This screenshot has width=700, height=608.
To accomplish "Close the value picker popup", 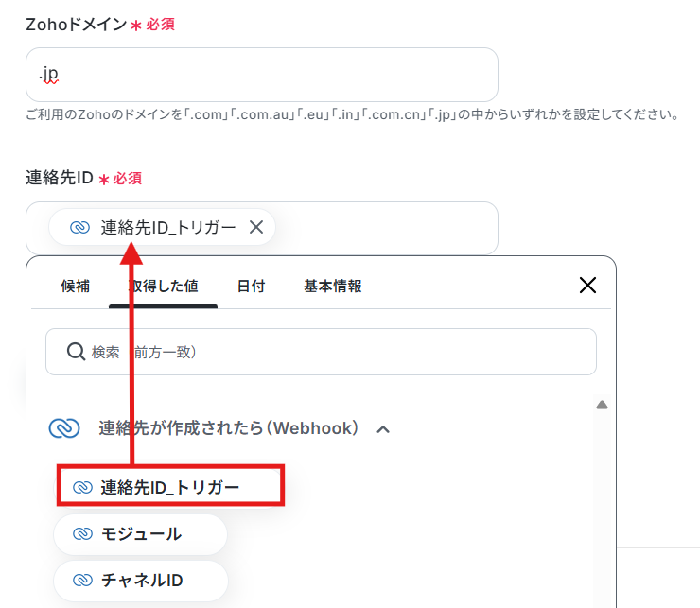I will pos(587,285).
